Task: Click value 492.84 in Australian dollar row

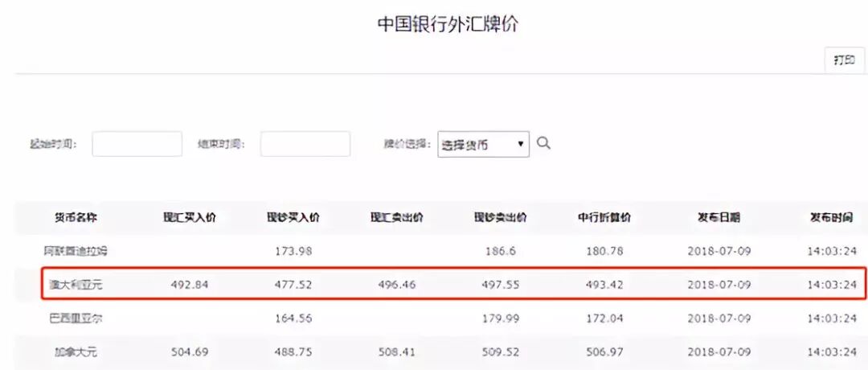Action: [x=190, y=286]
